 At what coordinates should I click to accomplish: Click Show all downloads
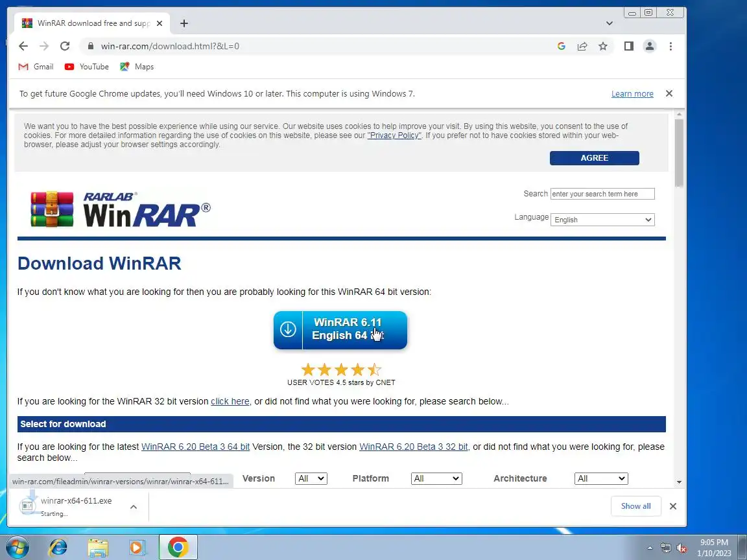[x=635, y=506]
